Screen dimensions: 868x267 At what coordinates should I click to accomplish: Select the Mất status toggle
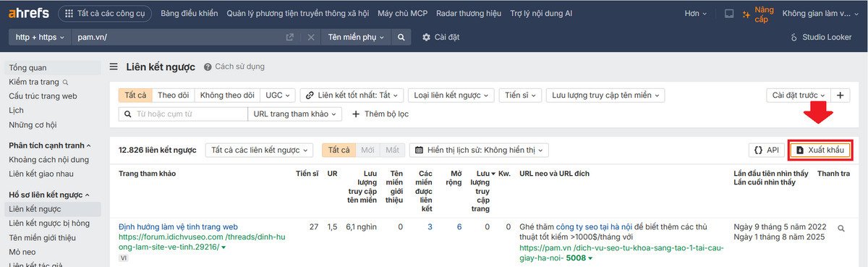[x=392, y=150]
